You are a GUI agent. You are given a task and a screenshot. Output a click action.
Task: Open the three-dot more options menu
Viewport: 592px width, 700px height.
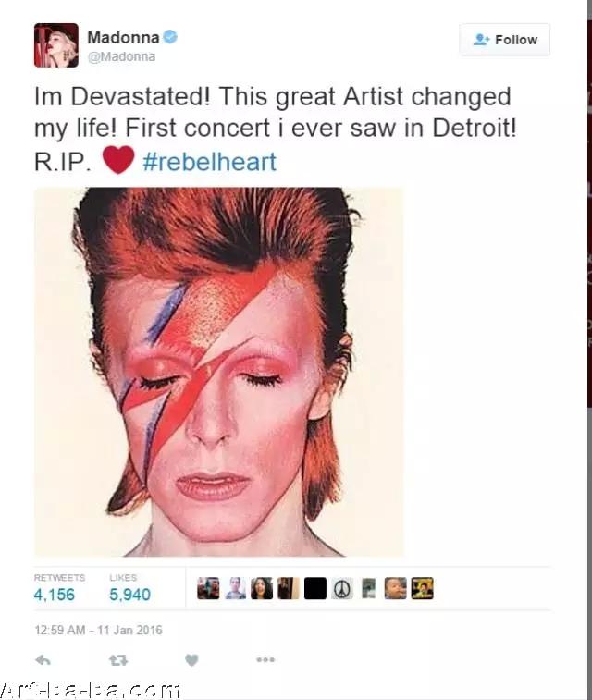click(x=265, y=659)
